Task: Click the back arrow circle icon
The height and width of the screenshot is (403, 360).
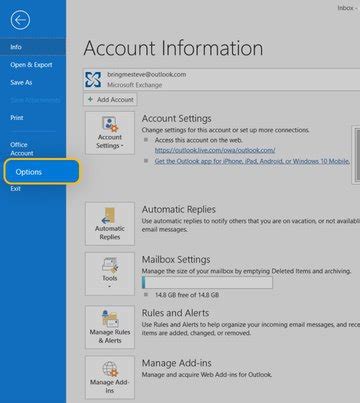Action: [x=20, y=20]
